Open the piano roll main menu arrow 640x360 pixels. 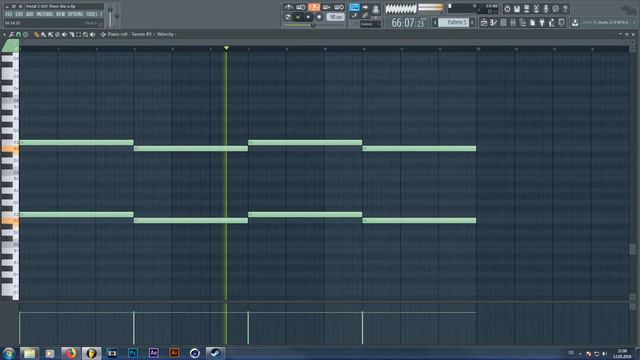4,35
